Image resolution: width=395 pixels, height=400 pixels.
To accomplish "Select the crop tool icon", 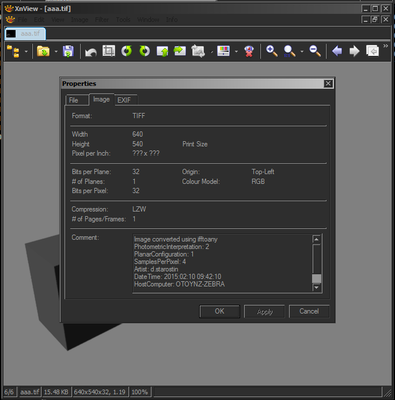I will 109,51.
